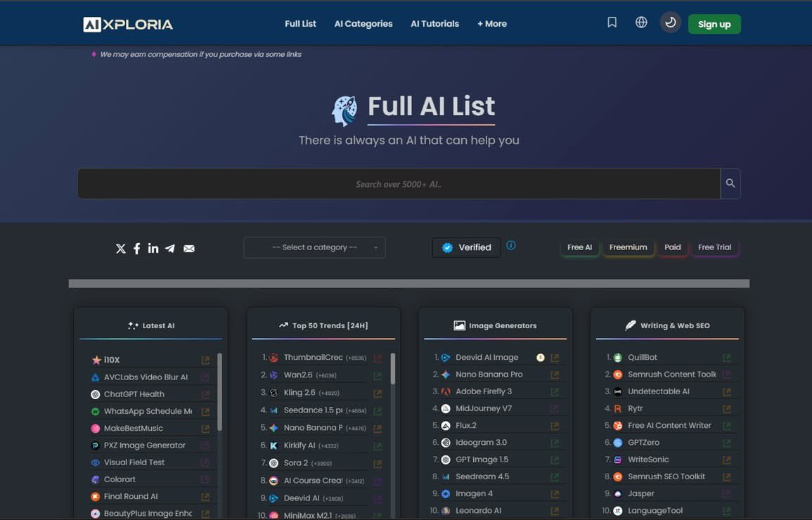The height and width of the screenshot is (520, 812).
Task: Filter by Free Trial
Action: pos(715,247)
